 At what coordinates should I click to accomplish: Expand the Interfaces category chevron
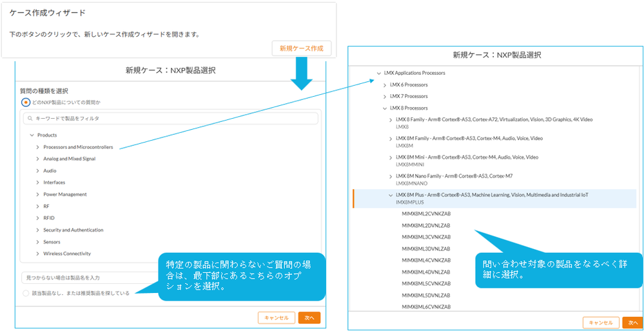click(37, 183)
